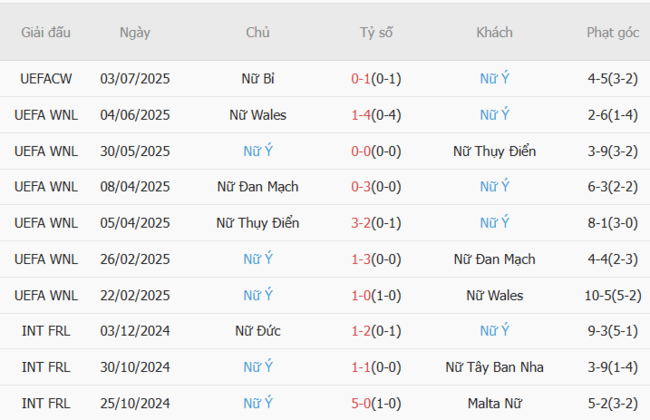Click the "Phạt góc" column header
650x420 pixels.
613,32
